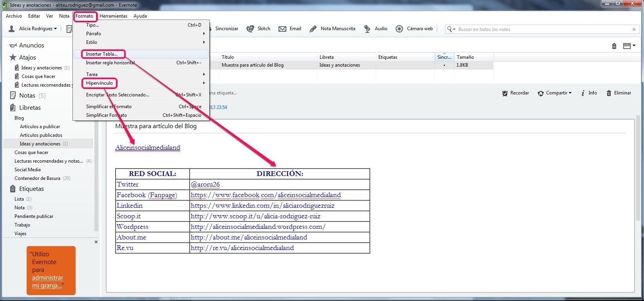Open the Herramientas menu
644x301 pixels.
click(x=113, y=16)
